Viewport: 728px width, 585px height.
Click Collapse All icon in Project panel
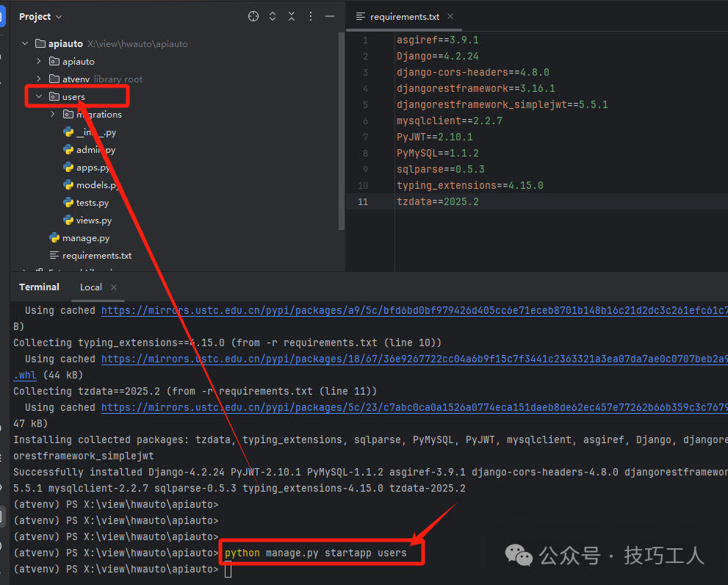pos(292,16)
